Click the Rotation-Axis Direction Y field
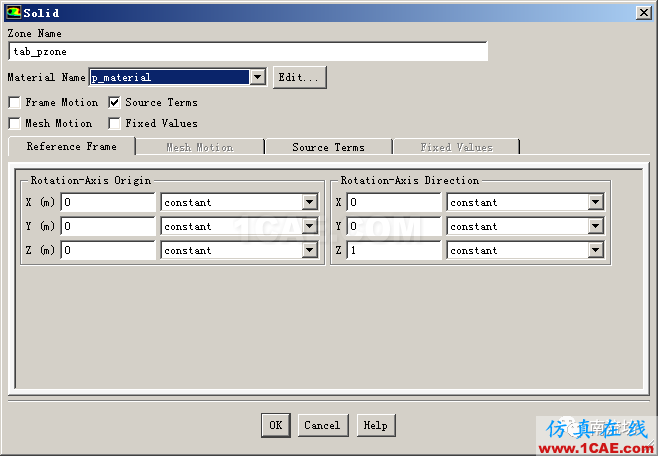The width and height of the screenshot is (658, 456). coord(394,227)
